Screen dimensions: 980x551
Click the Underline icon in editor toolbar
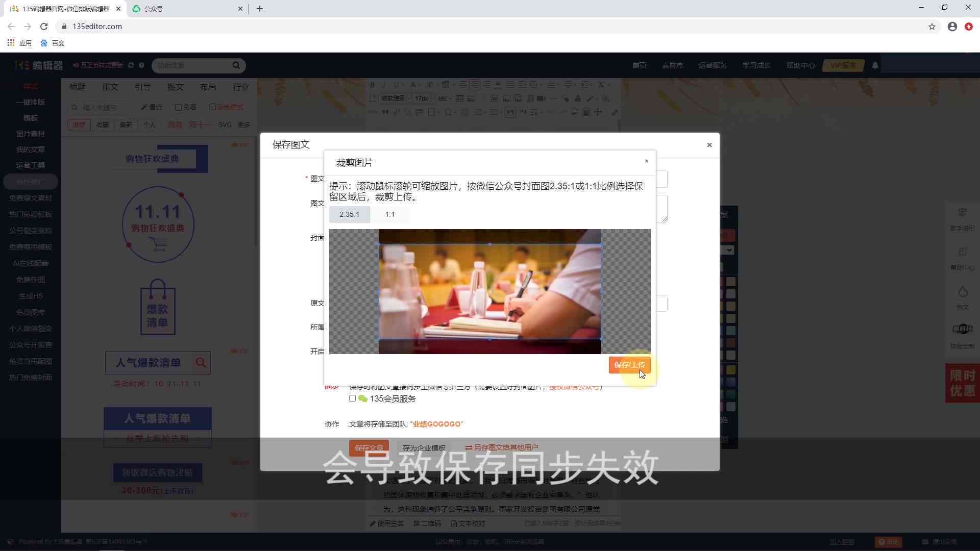pyautogui.click(x=396, y=85)
